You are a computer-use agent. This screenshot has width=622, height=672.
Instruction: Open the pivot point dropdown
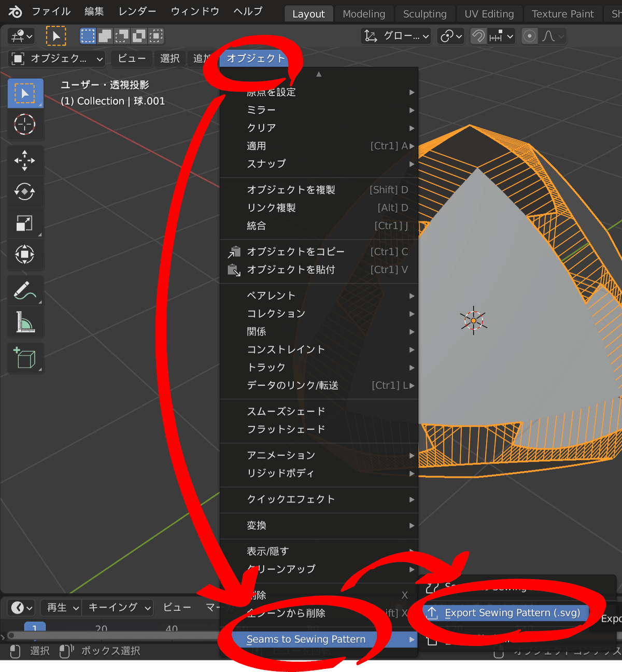point(450,36)
